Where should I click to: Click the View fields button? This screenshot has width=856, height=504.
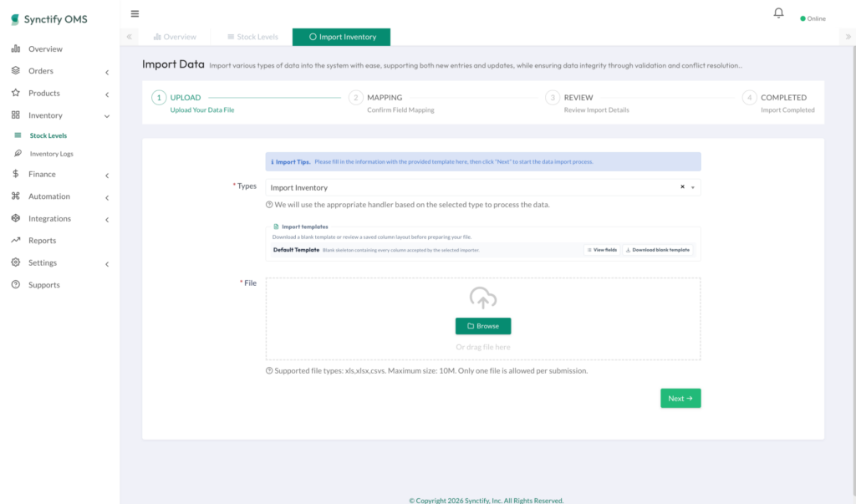(602, 250)
